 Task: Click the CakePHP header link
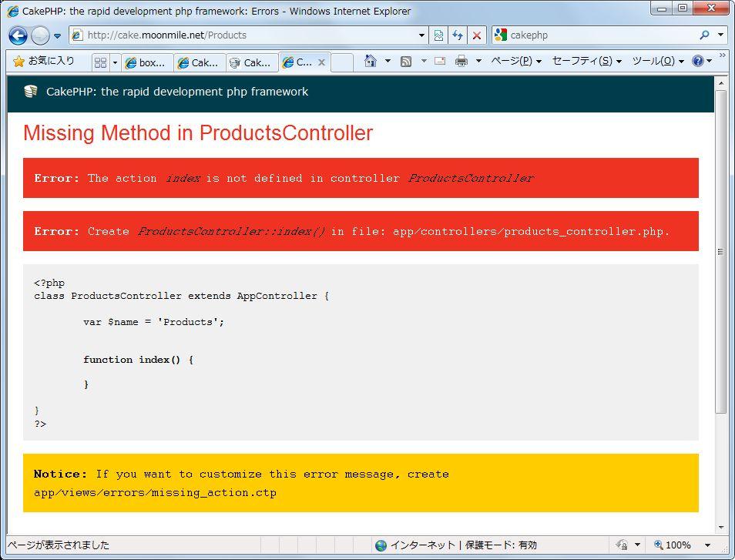(x=176, y=92)
